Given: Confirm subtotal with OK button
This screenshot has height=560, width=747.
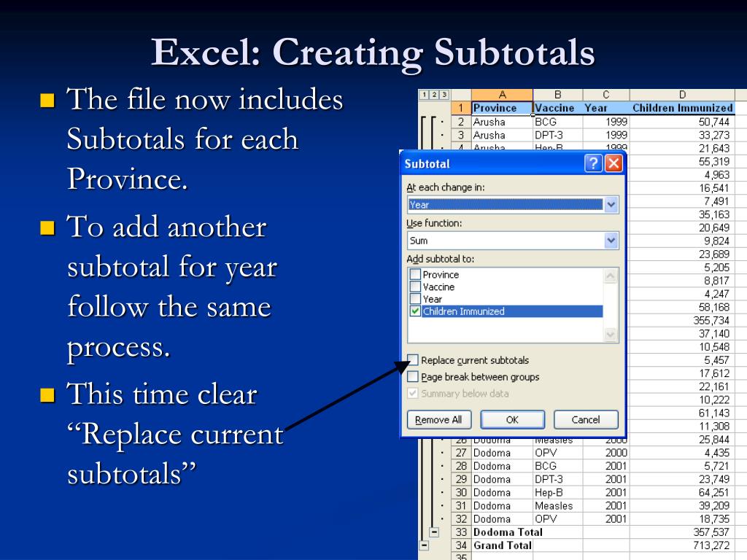Looking at the screenshot, I should coord(512,419).
